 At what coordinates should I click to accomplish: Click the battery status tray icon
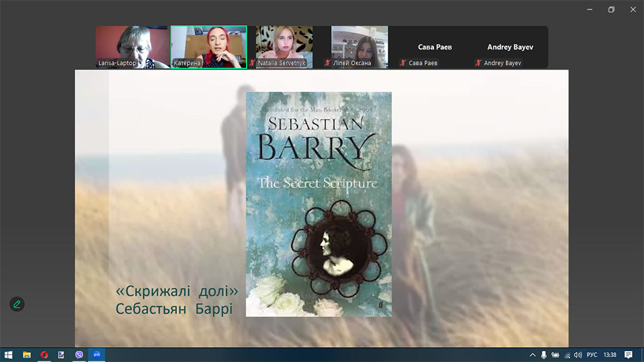coord(555,355)
